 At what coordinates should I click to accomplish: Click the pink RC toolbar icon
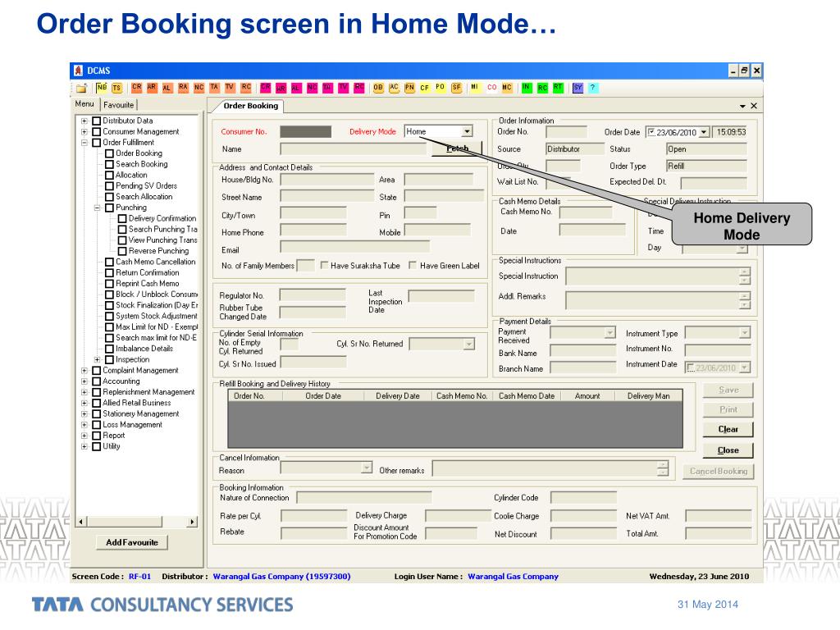click(359, 87)
